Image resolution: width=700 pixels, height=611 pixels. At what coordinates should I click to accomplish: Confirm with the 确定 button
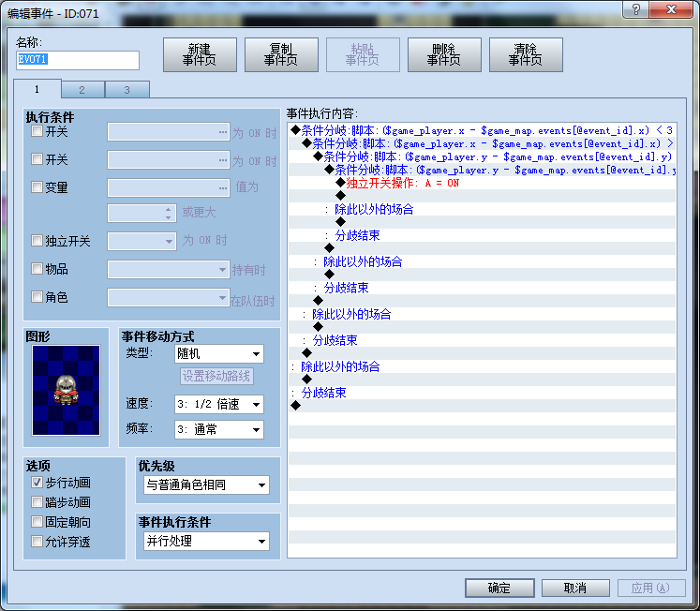499,588
